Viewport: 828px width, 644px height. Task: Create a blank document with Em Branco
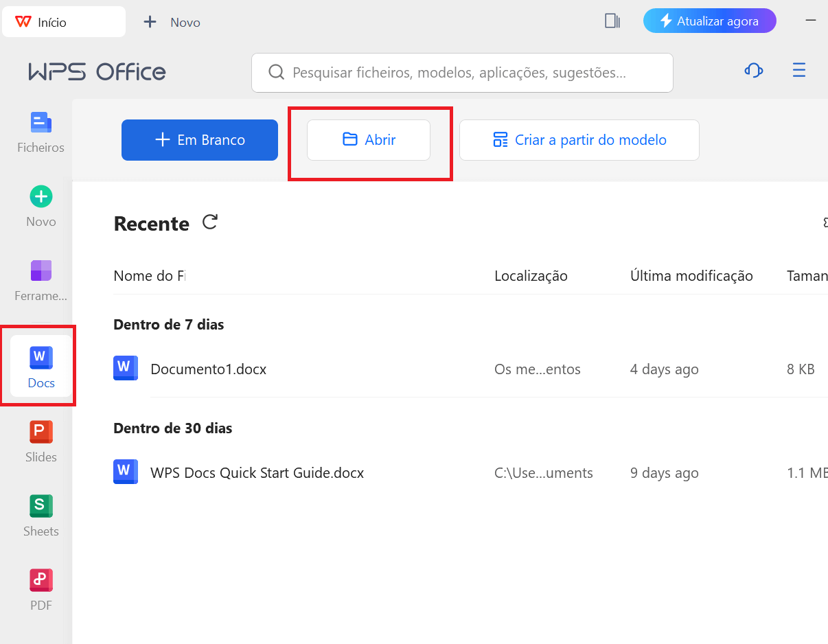(x=199, y=139)
